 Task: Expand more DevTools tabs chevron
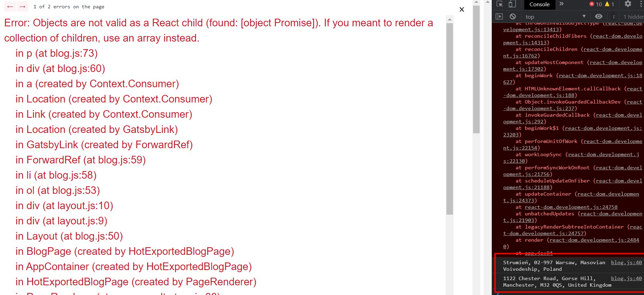(561, 4)
